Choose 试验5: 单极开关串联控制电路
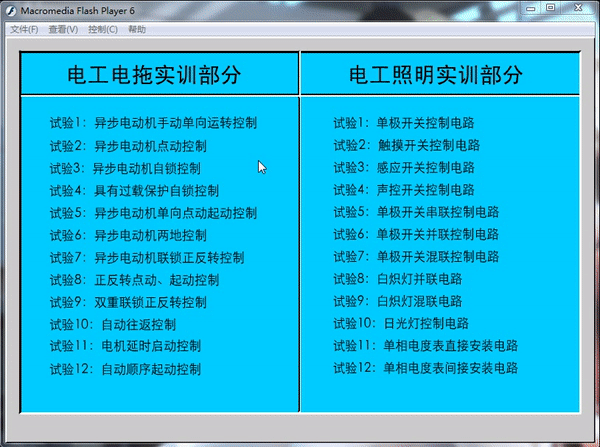This screenshot has height=447, width=600. (416, 212)
